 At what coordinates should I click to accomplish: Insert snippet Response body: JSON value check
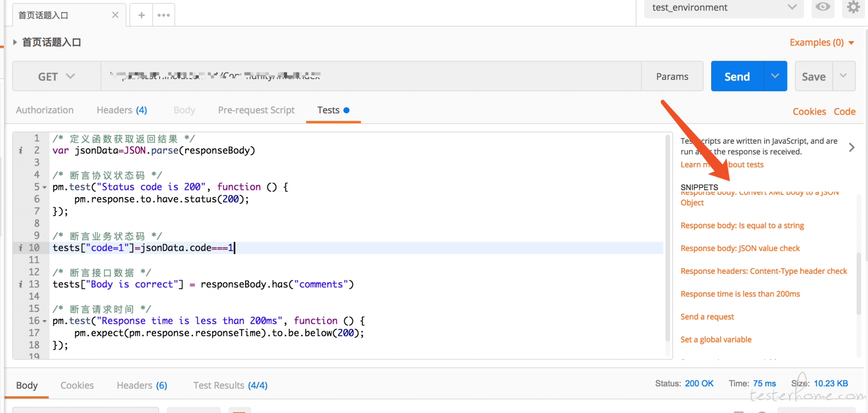[740, 248]
